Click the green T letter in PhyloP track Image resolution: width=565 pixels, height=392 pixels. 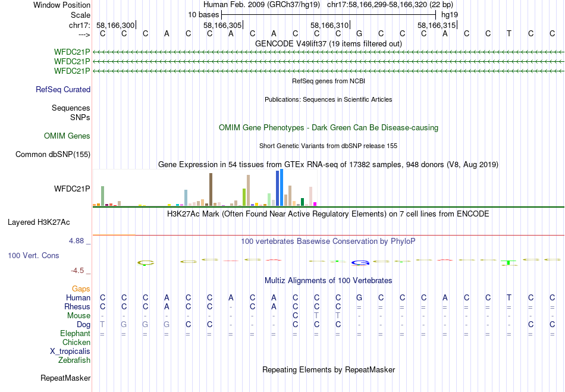(508, 263)
